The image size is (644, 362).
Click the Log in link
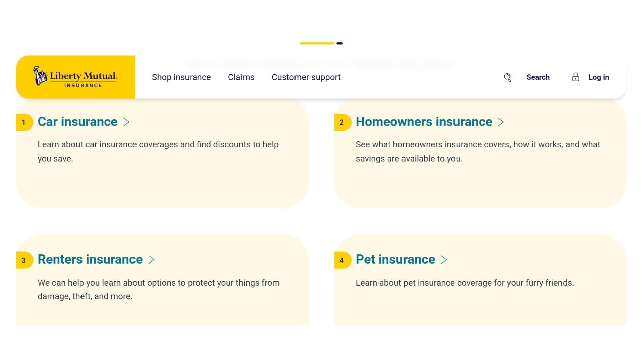pos(599,77)
